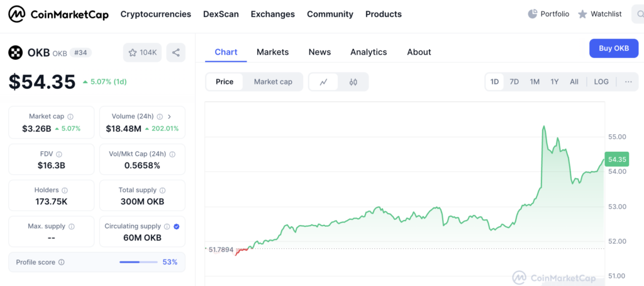This screenshot has width=644, height=286.
Task: Toggle LOG scale on chart
Action: [x=601, y=82]
